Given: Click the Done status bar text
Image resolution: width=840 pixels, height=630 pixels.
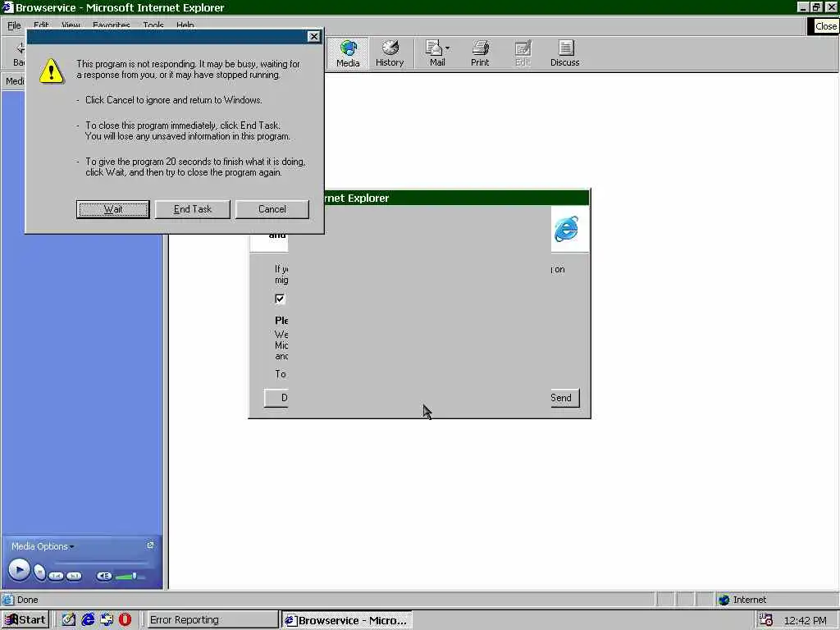Looking at the screenshot, I should coord(27,600).
